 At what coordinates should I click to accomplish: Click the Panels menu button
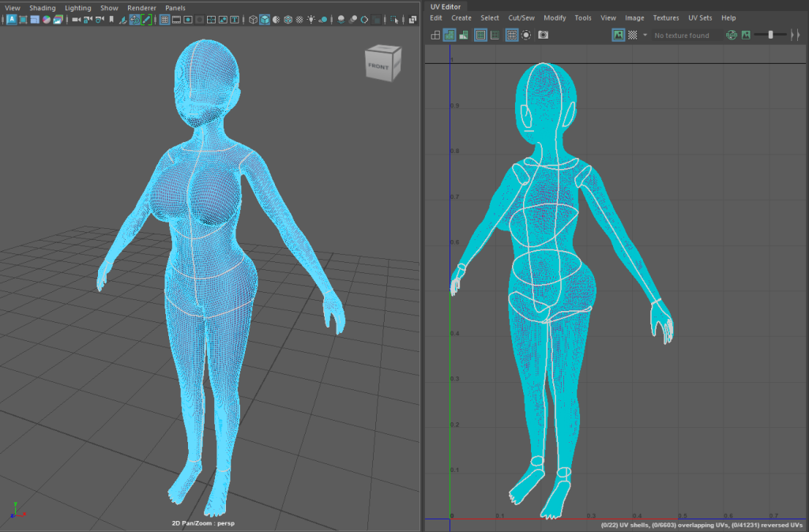(x=175, y=8)
